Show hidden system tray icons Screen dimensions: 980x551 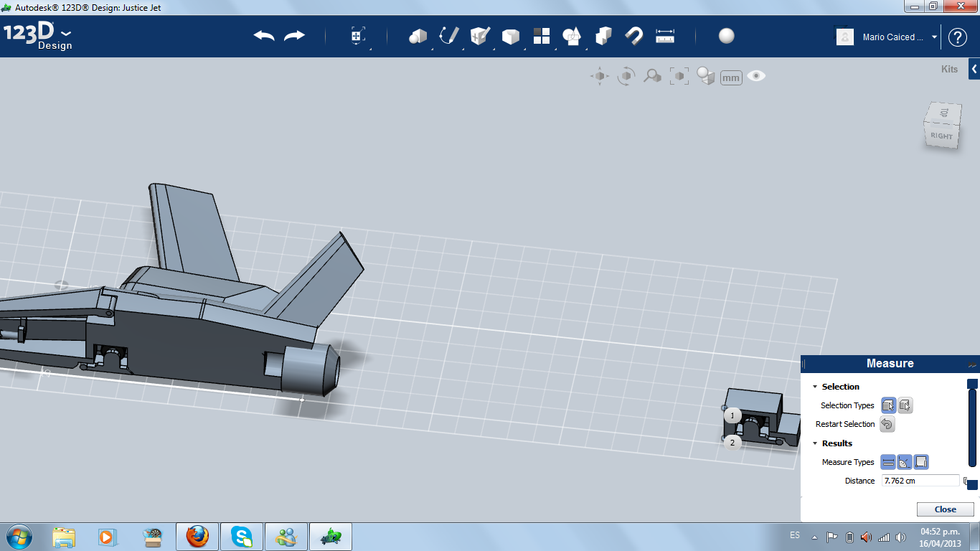click(814, 537)
